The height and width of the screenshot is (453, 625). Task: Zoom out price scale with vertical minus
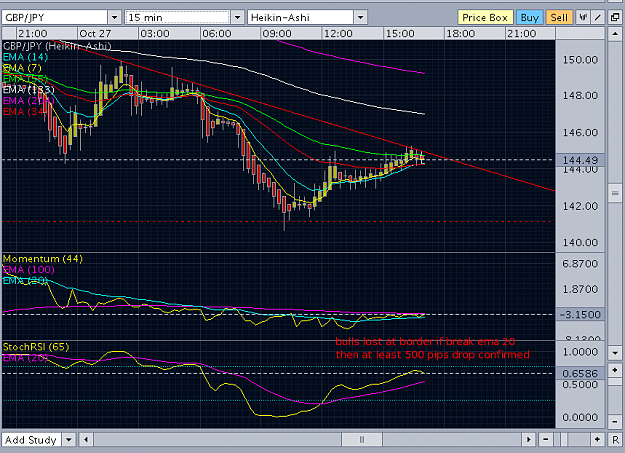(615, 421)
